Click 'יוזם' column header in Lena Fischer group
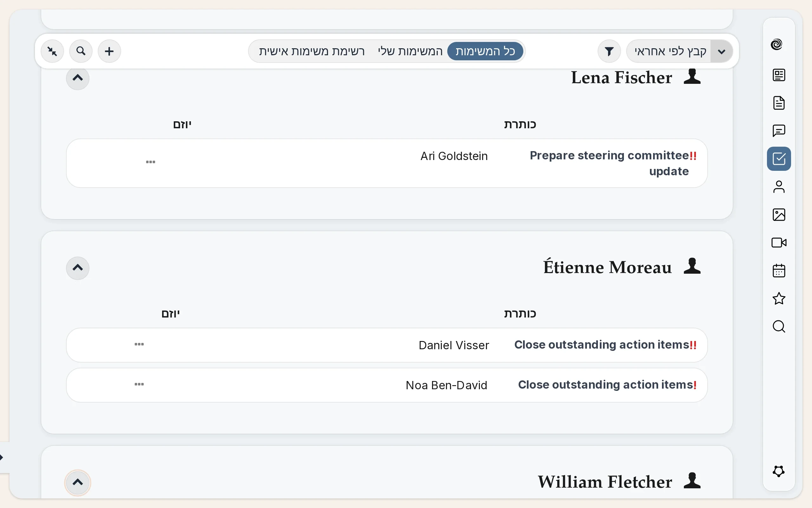Screen dimensions: 812x508 click(x=182, y=124)
